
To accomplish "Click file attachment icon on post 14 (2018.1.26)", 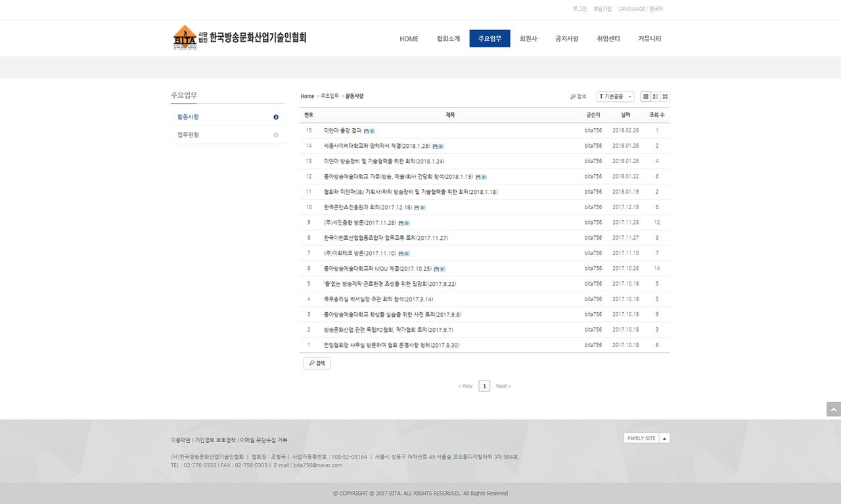I will click(x=435, y=146).
